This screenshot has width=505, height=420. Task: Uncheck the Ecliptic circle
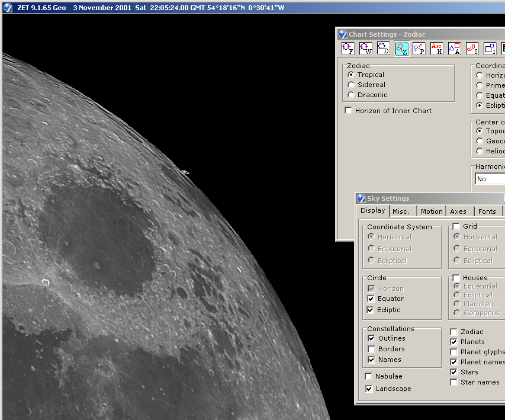click(x=371, y=310)
